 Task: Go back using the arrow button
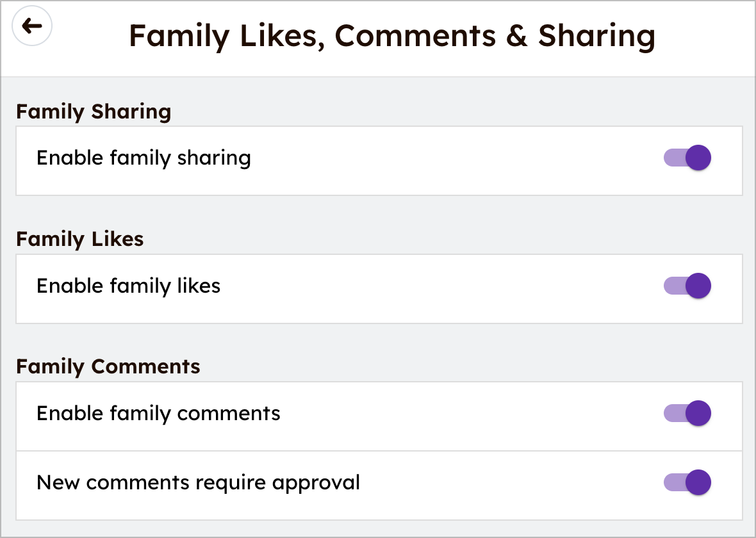(32, 26)
